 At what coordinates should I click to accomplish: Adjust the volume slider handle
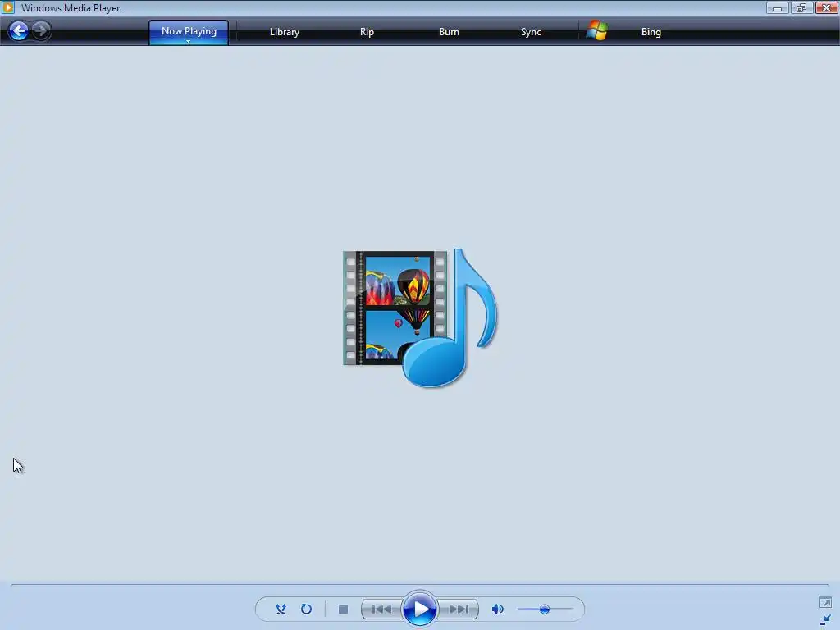pos(545,609)
